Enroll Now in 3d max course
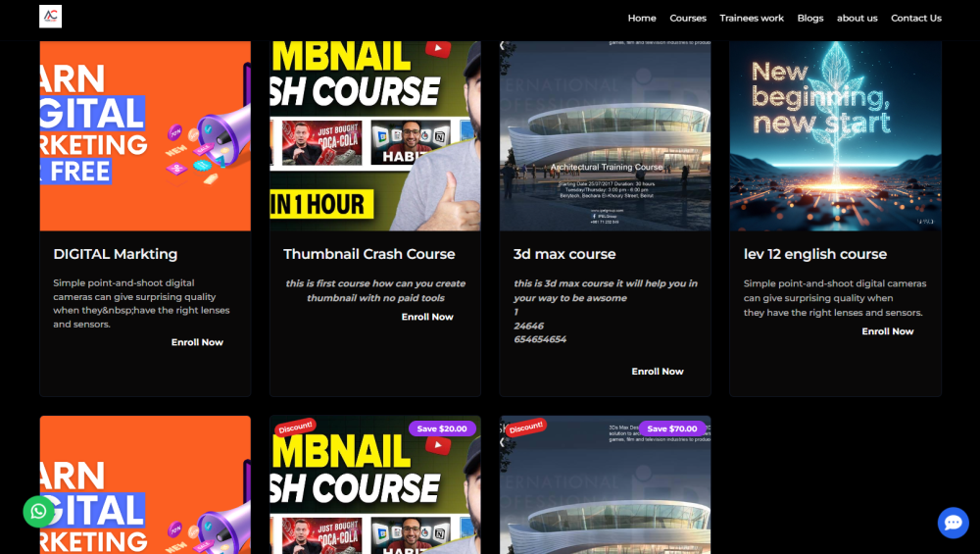 pyautogui.click(x=658, y=372)
